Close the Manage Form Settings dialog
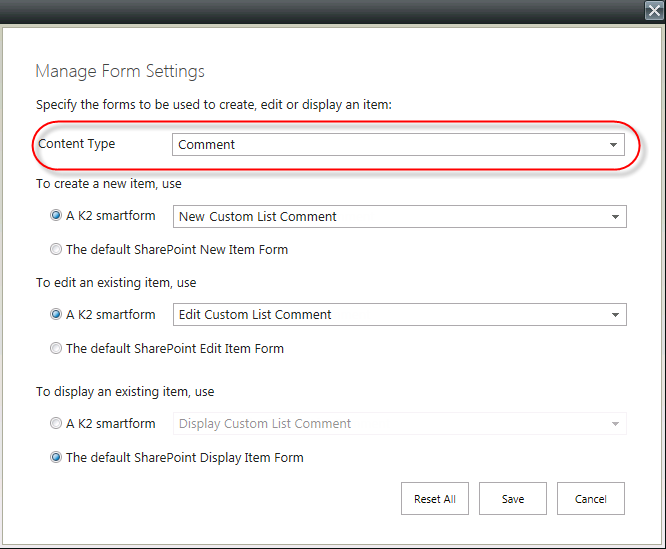 (654, 10)
